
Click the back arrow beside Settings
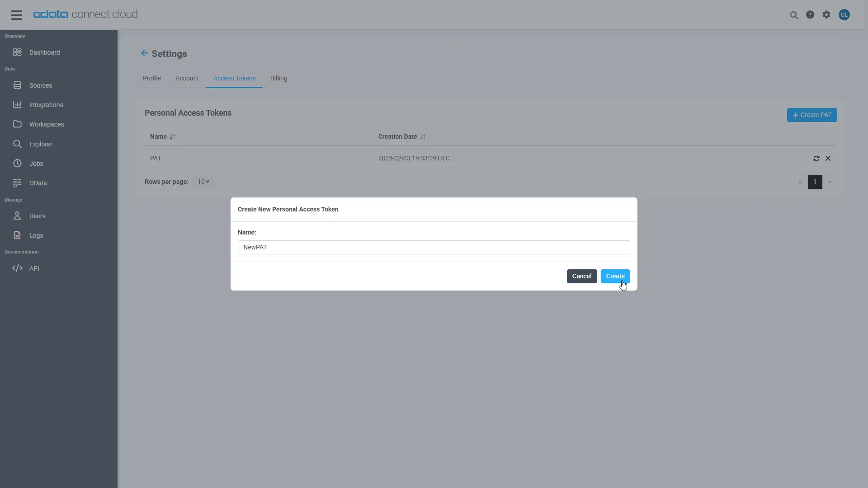coord(144,53)
